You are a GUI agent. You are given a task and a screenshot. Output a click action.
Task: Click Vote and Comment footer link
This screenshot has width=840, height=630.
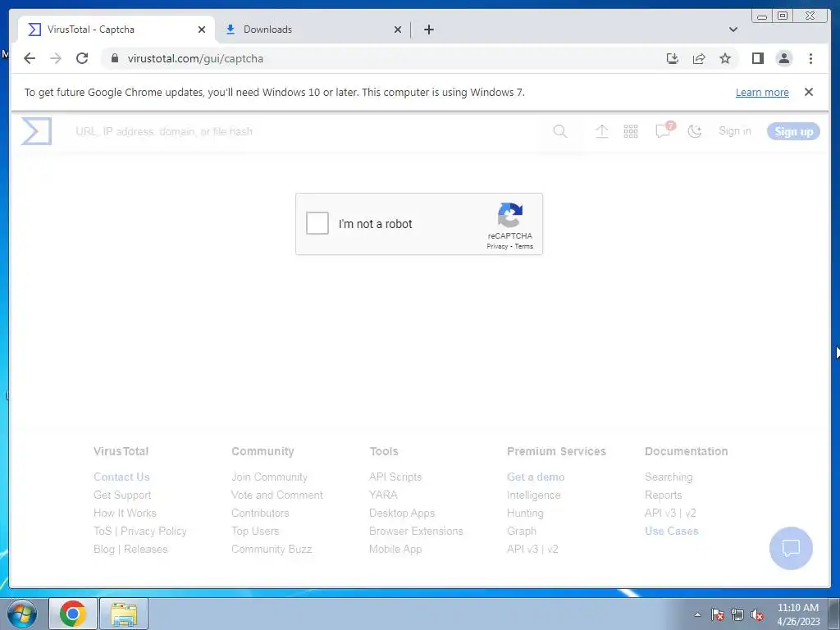point(277,495)
